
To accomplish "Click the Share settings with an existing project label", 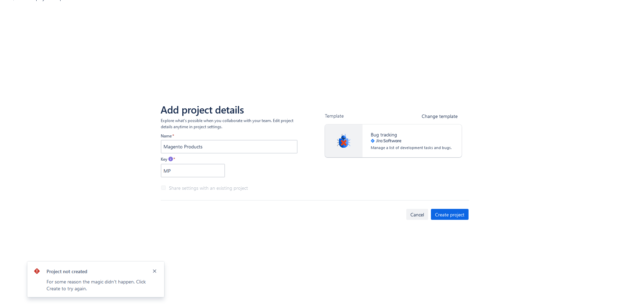I will coord(208,188).
